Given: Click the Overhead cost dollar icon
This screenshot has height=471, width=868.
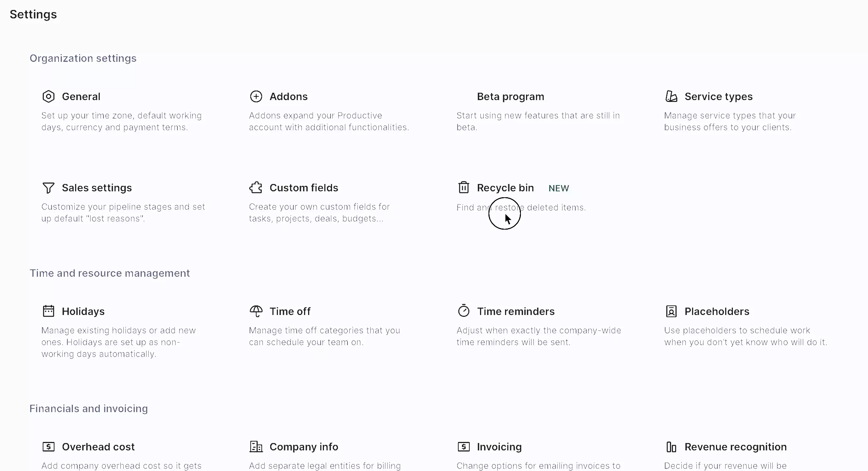Looking at the screenshot, I should (49, 447).
